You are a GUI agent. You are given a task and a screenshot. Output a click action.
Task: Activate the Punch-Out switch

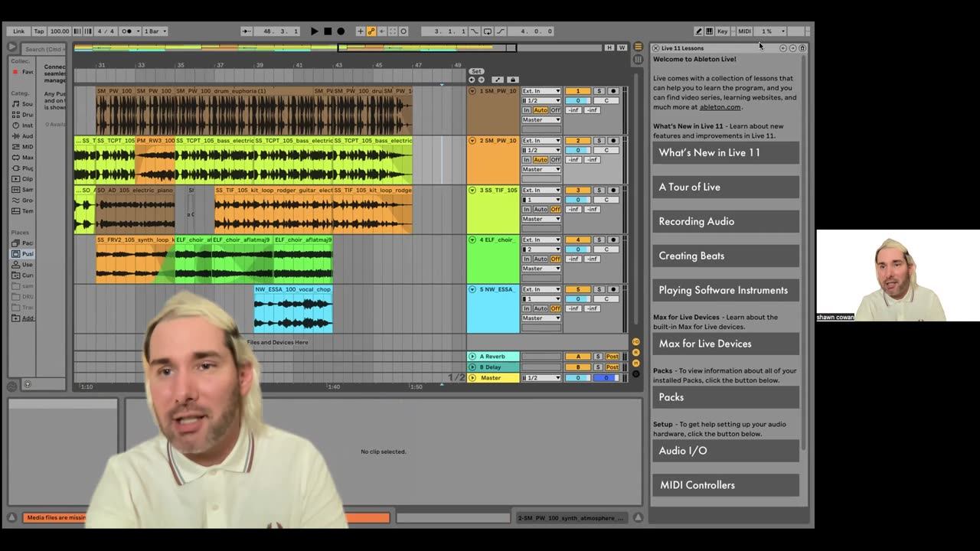pos(501,31)
